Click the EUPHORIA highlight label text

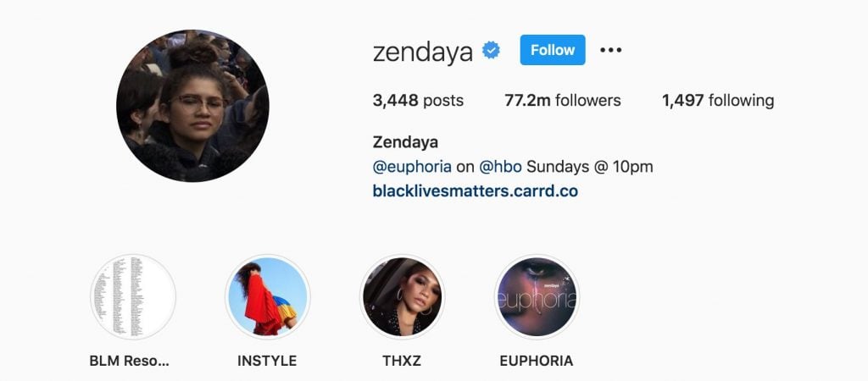coord(537,361)
